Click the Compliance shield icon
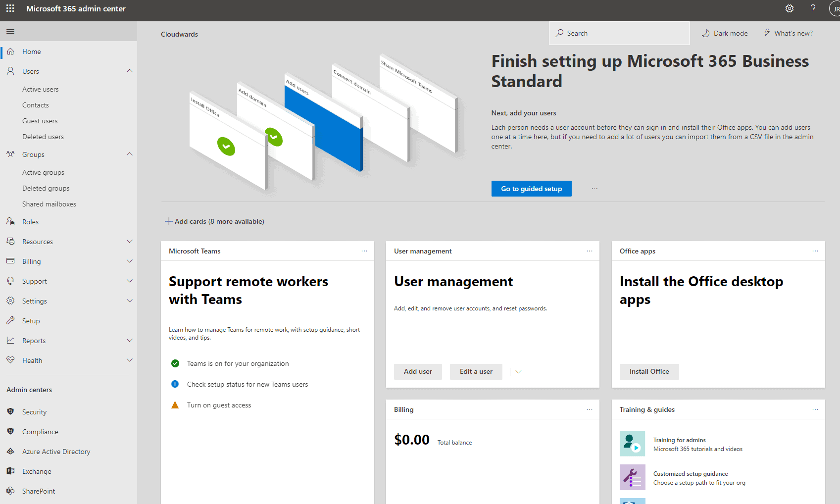The image size is (840, 504). point(10,431)
